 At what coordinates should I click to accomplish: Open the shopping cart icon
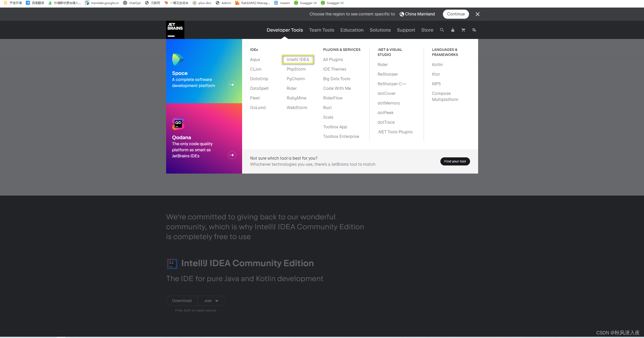463,30
